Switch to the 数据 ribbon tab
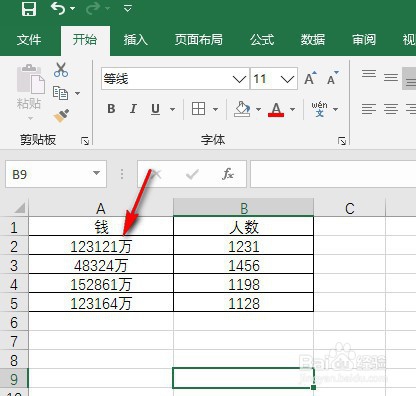Image resolution: width=416 pixels, height=396 pixels. tap(313, 40)
